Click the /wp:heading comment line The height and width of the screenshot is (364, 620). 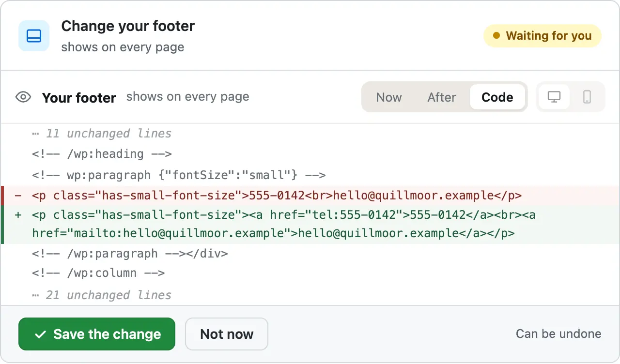(x=102, y=154)
